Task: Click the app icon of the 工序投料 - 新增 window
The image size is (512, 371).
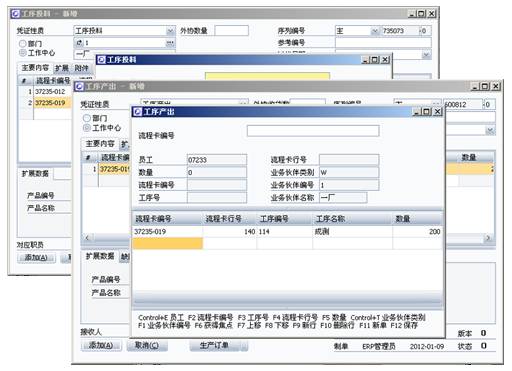Action: point(15,14)
